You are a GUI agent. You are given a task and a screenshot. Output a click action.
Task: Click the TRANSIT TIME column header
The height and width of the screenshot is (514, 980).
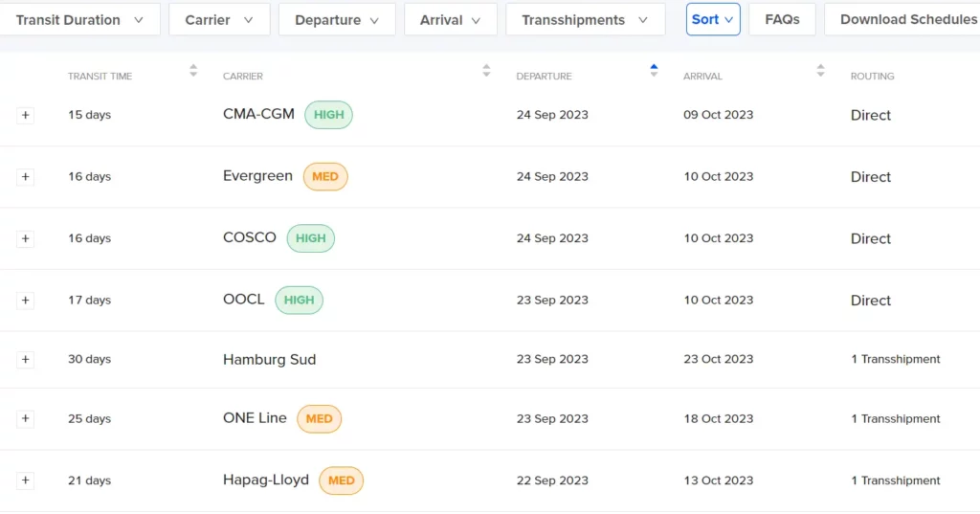[100, 77]
